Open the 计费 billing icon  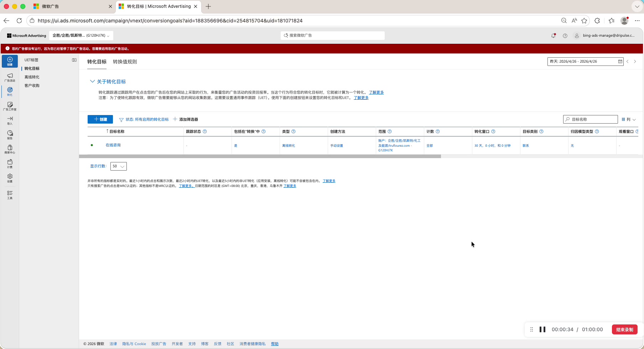click(10, 164)
